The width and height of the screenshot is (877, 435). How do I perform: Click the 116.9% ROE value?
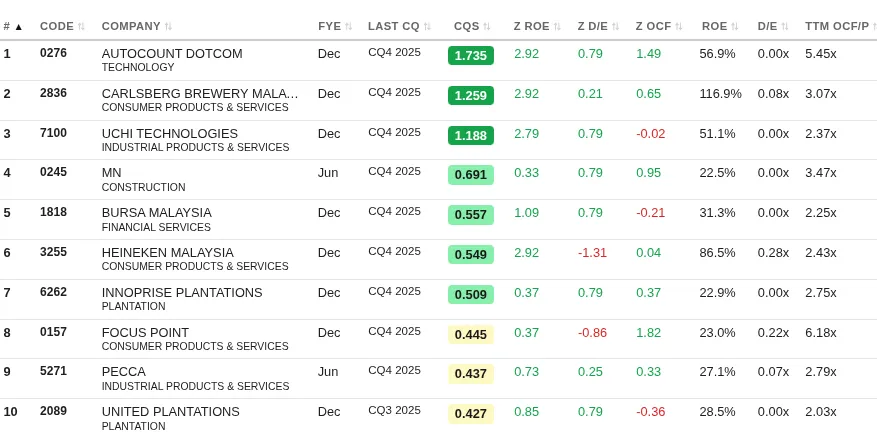pyautogui.click(x=720, y=94)
